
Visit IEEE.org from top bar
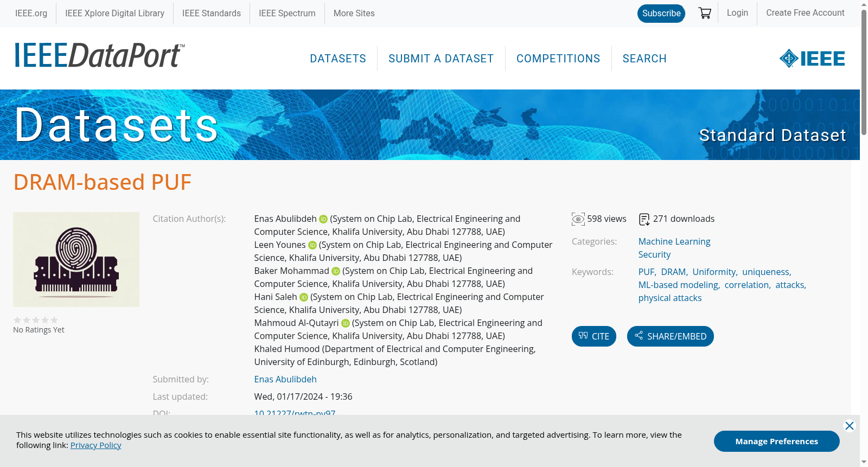pyautogui.click(x=31, y=13)
